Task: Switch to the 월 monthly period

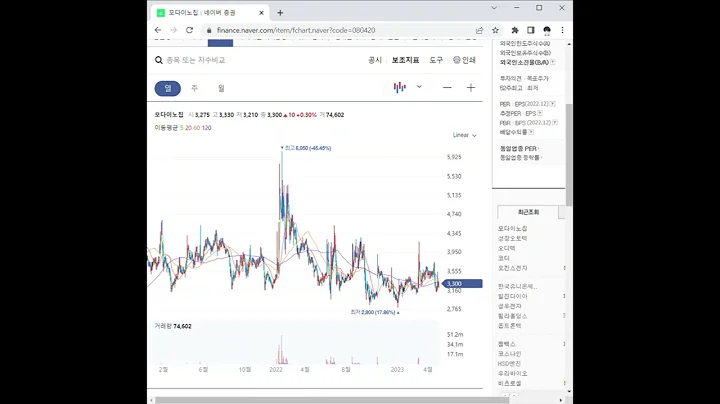Action: tap(221, 88)
